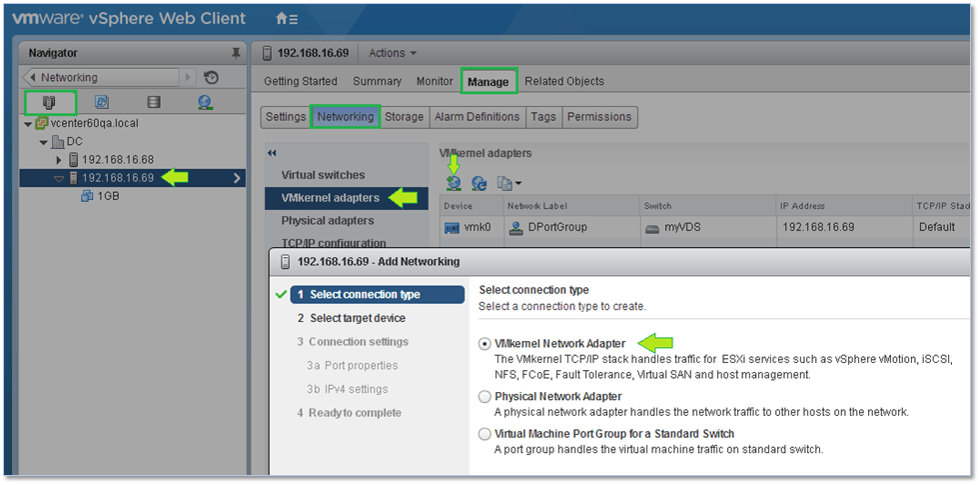Go to wizard step 1 Select connection type

[378, 295]
